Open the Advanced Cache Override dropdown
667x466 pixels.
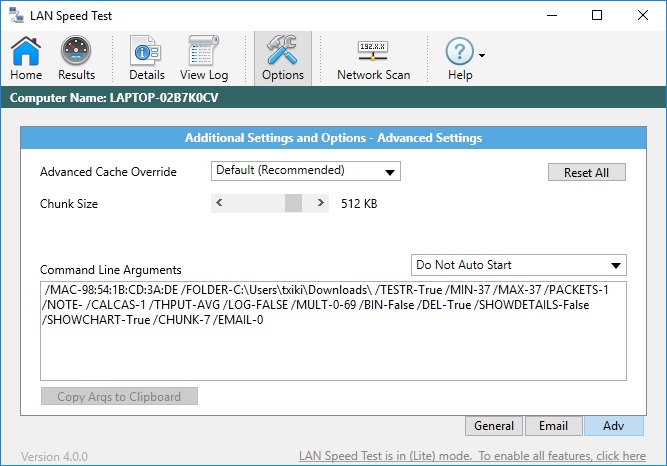coord(305,171)
